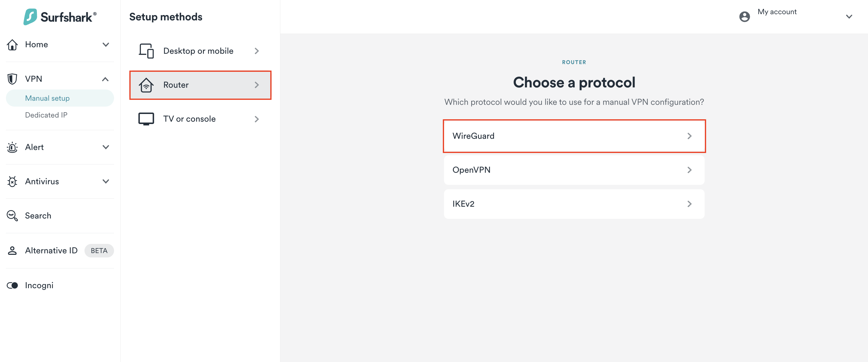The height and width of the screenshot is (362, 868).
Task: Collapse the VPN sidebar section
Action: click(x=105, y=79)
